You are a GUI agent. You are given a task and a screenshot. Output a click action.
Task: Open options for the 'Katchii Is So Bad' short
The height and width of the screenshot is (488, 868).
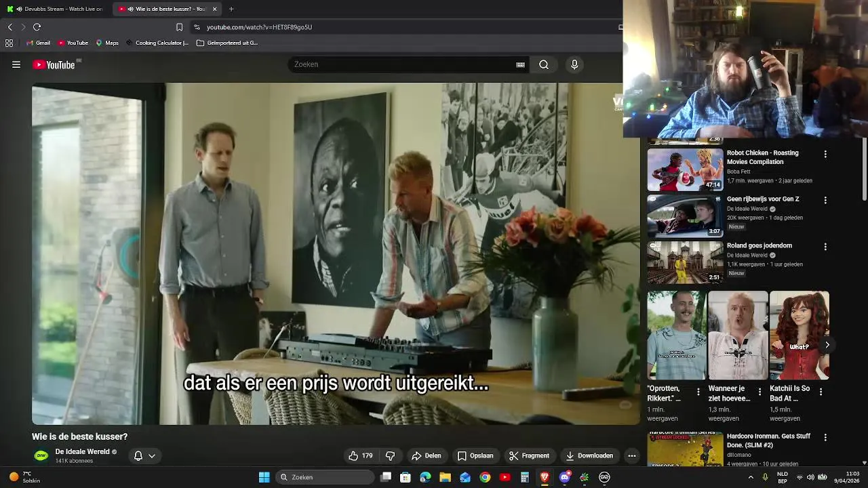(x=821, y=392)
